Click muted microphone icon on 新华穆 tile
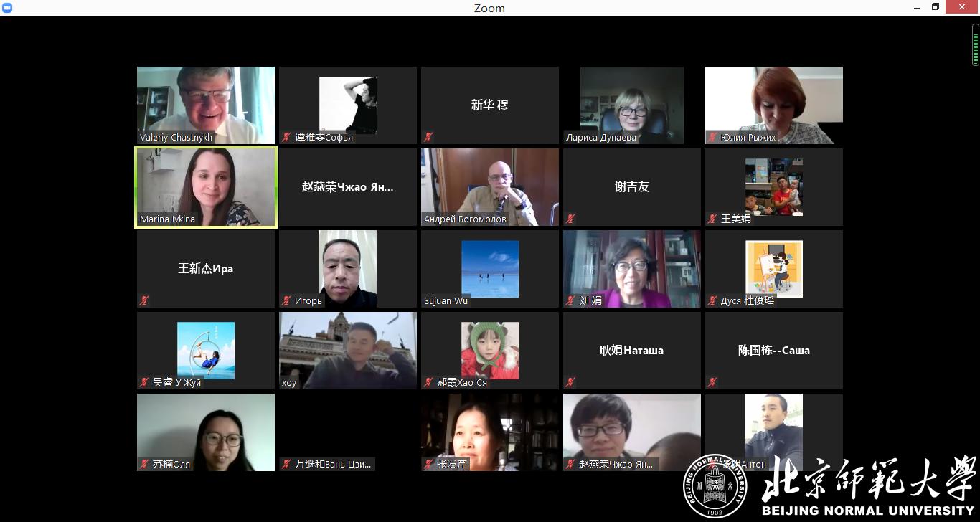The image size is (980, 522). click(x=429, y=137)
